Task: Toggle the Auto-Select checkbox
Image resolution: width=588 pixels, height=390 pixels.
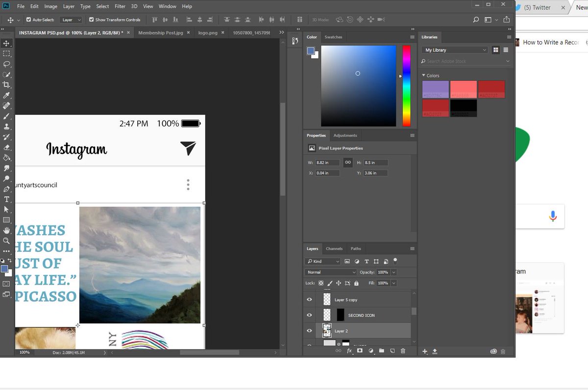Action: point(28,20)
